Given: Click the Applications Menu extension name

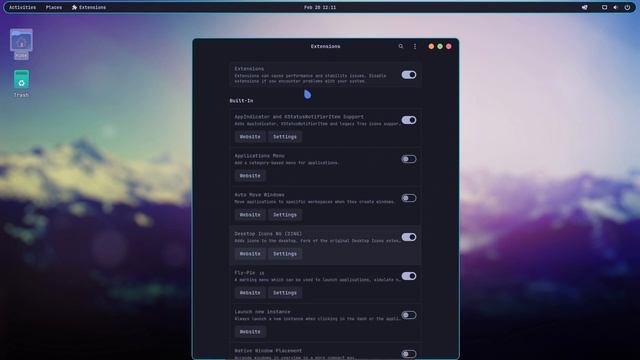Looking at the screenshot, I should pos(260,156).
